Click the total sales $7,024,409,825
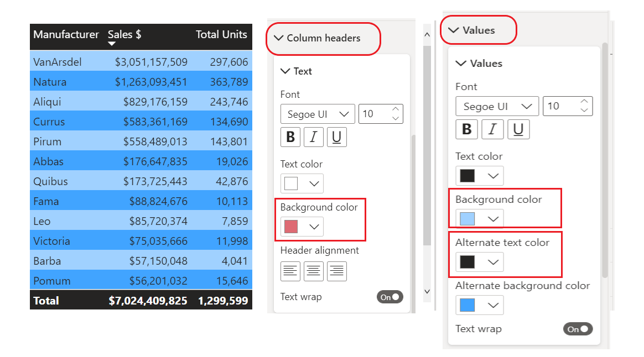 (148, 301)
